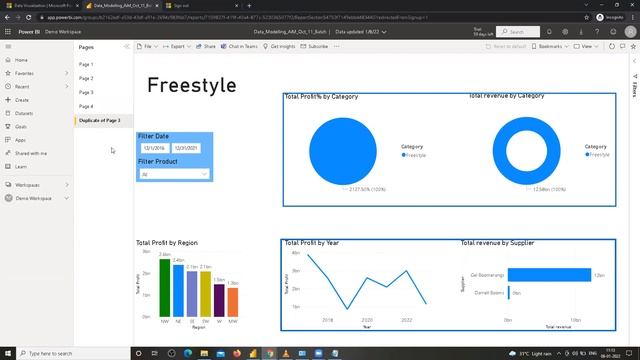This screenshot has height=360, width=640.
Task: Open Workspaces in the sidebar
Action: [27, 185]
